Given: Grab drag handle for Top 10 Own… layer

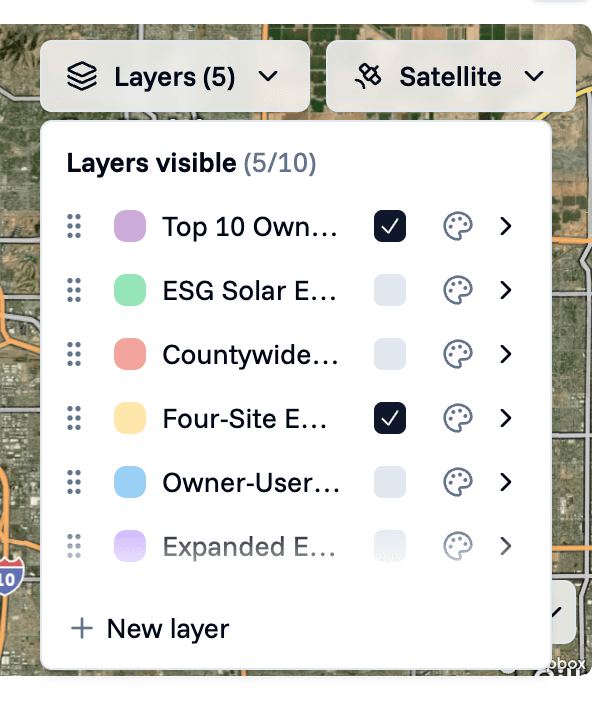Looking at the screenshot, I should [x=74, y=226].
